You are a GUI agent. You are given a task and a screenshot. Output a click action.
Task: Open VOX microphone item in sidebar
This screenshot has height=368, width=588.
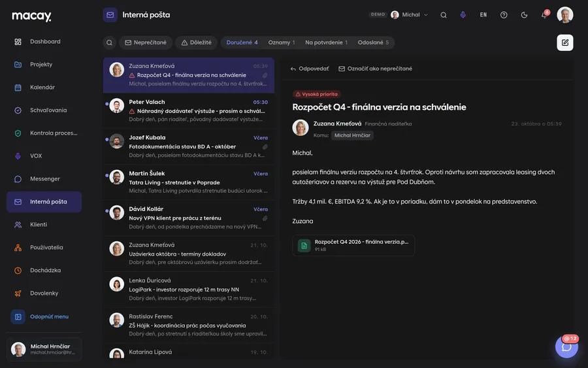click(x=44, y=156)
